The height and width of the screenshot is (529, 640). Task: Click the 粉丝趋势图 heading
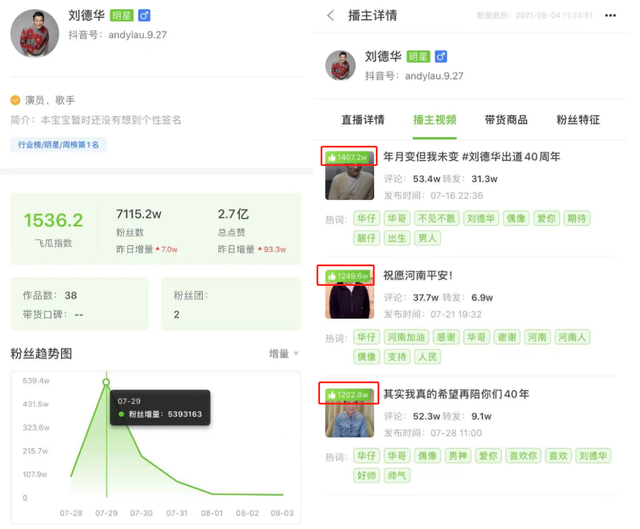pyautogui.click(x=41, y=353)
